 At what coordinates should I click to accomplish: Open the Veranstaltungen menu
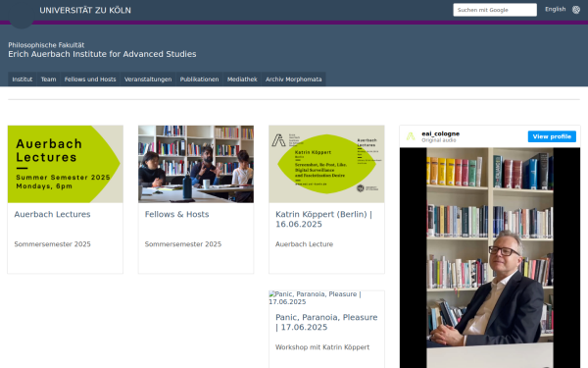[148, 79]
